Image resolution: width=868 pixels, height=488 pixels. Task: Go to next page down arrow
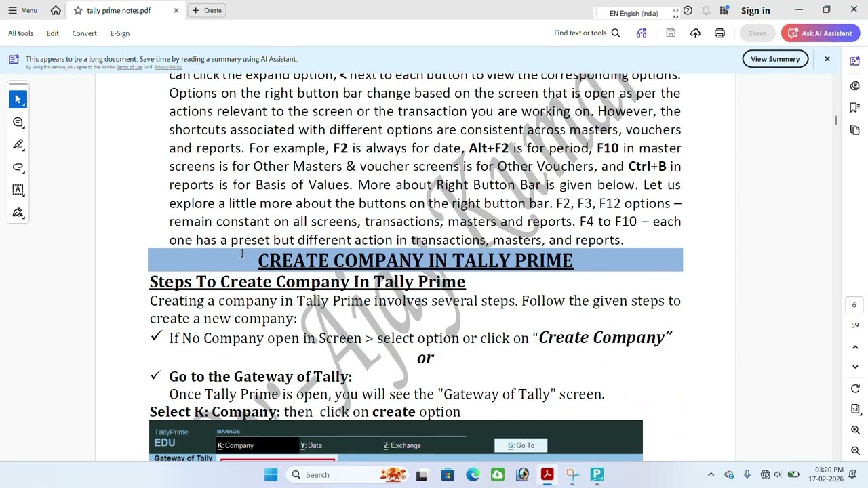click(x=855, y=367)
